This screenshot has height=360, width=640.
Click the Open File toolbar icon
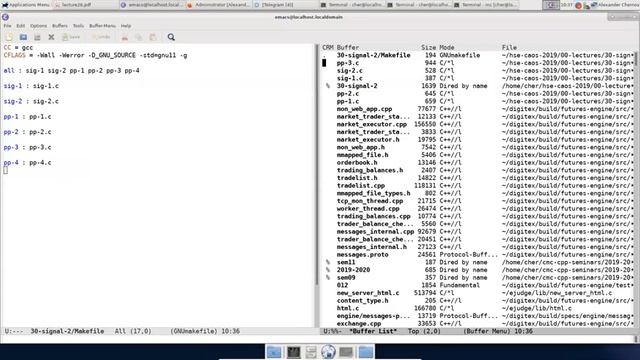point(23,37)
